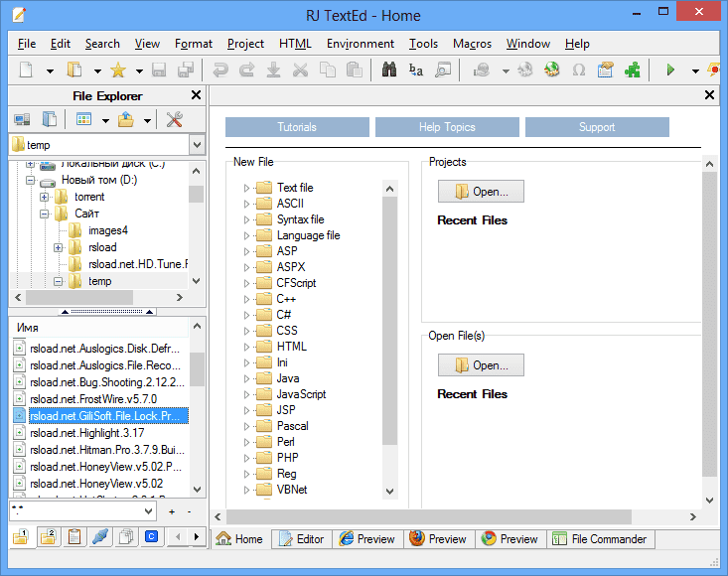This screenshot has height=576, width=728.
Task: Expand the torrent folder in tree
Action: click(45, 197)
